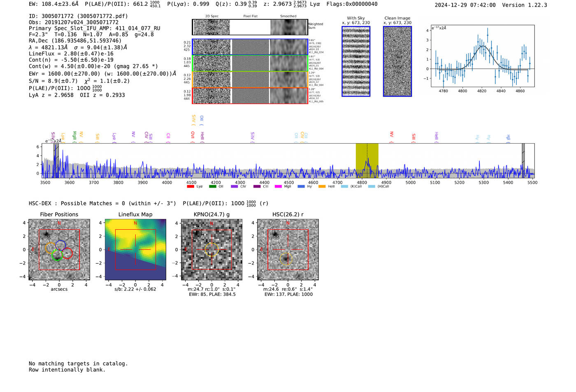Click the Pixel Flat column header
The width and height of the screenshot is (576, 392).
tap(250, 16)
